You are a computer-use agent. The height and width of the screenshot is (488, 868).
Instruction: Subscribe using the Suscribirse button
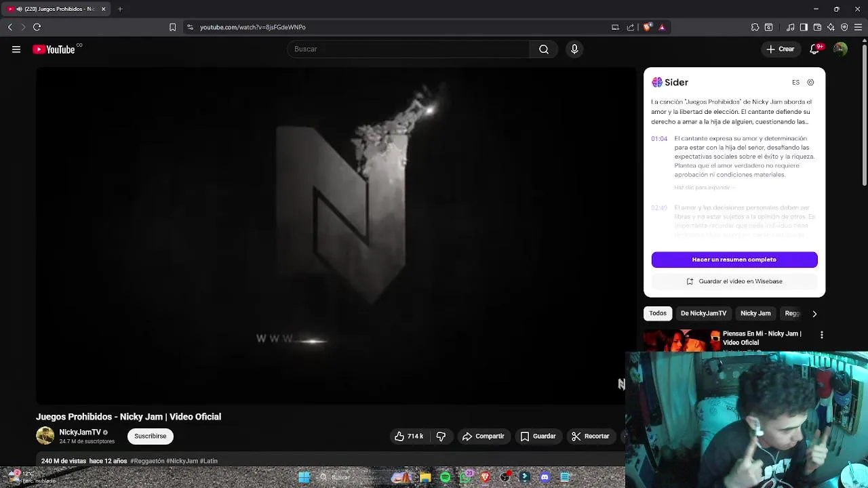point(150,436)
